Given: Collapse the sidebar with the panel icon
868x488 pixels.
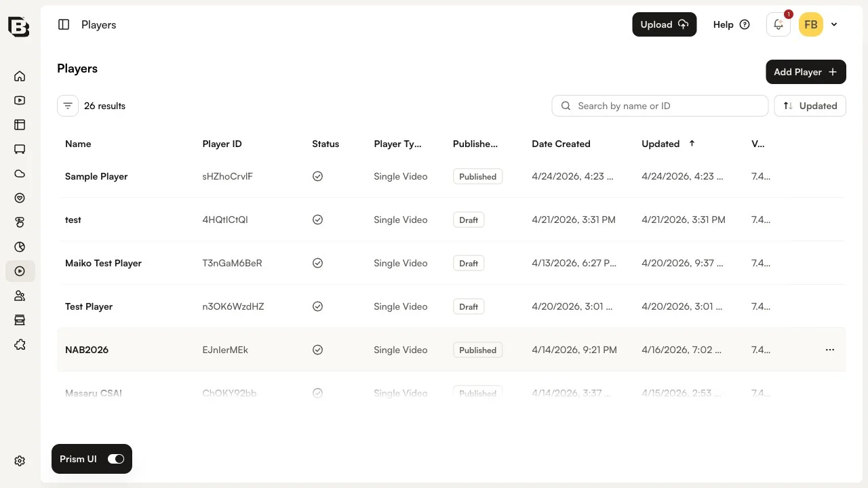Looking at the screenshot, I should coord(64,24).
